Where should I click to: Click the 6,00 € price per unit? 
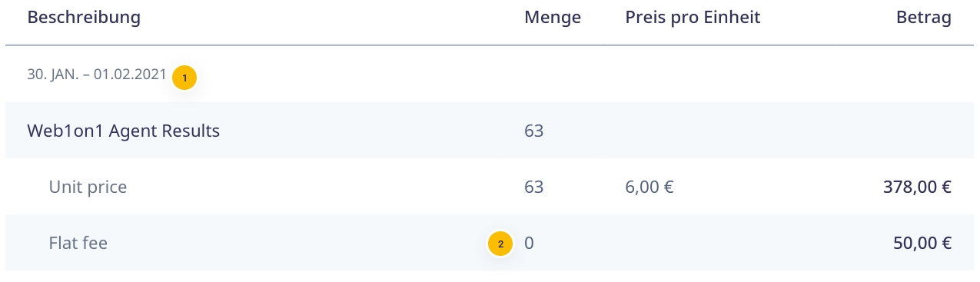click(x=649, y=187)
